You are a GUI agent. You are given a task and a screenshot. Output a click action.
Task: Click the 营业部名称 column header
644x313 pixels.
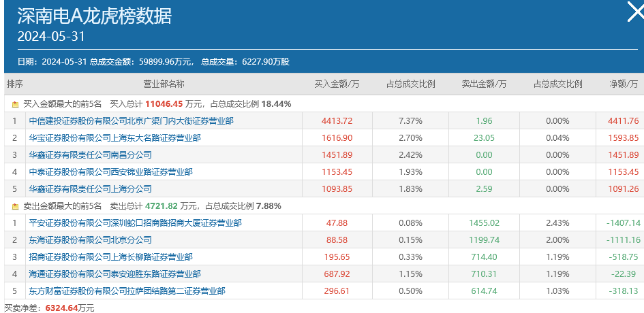164,84
